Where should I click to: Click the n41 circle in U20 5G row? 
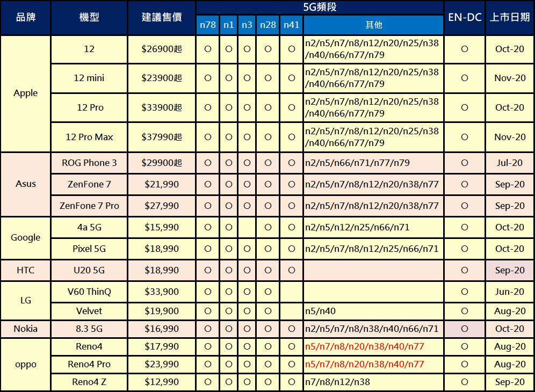click(291, 270)
